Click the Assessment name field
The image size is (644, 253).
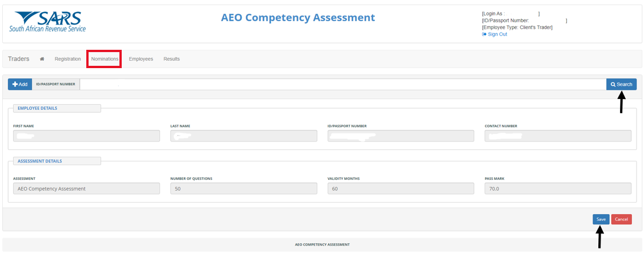pos(86,188)
